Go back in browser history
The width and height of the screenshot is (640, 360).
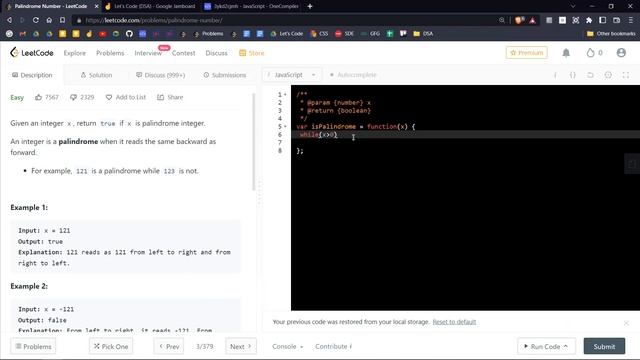[x=9, y=20]
